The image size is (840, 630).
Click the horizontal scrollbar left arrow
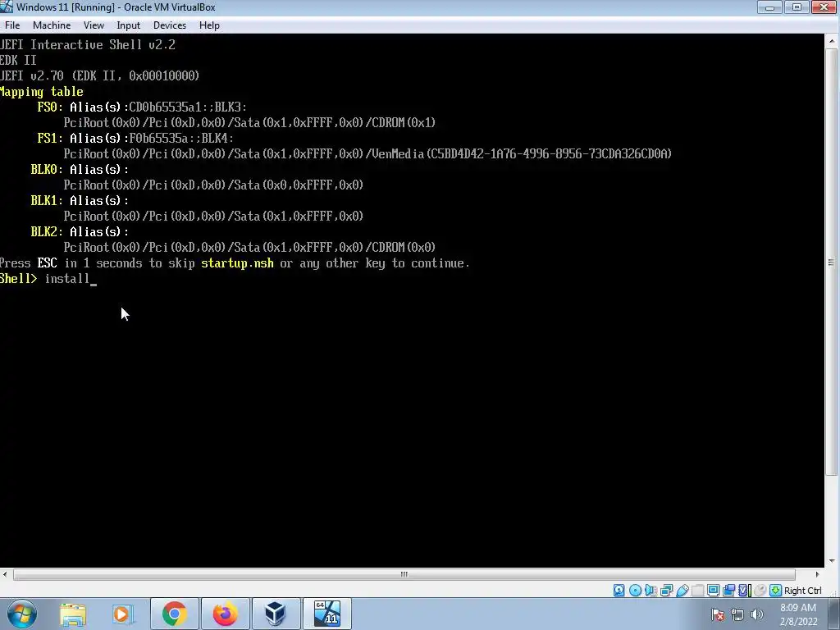[x=6, y=574]
